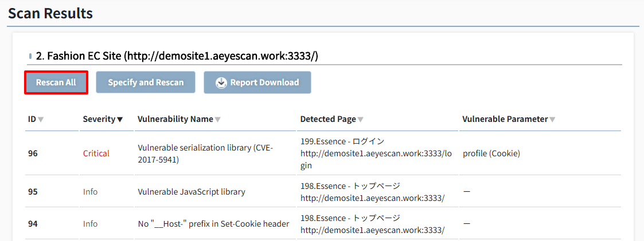Sort by the Vulnerable Parameter arrow
Image resolution: width=644 pixels, height=241 pixels.
(552, 120)
